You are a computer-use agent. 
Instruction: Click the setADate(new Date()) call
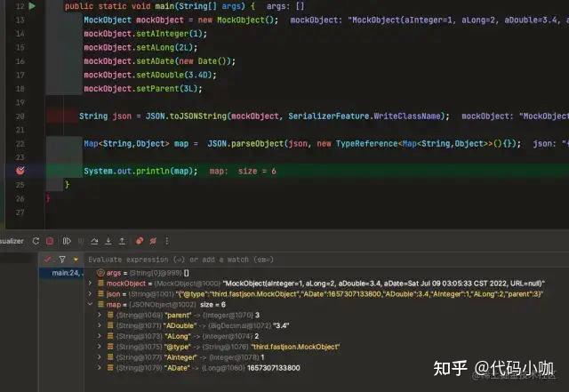click(x=186, y=61)
